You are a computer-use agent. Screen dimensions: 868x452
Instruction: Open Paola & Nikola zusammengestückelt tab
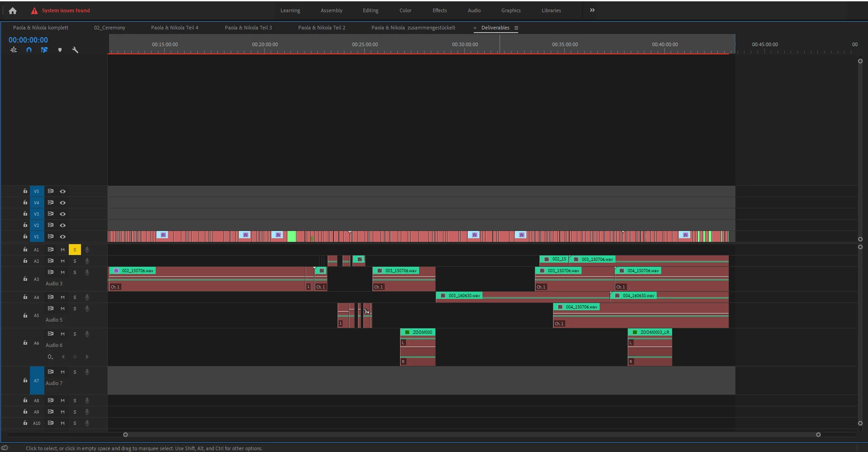(x=413, y=28)
